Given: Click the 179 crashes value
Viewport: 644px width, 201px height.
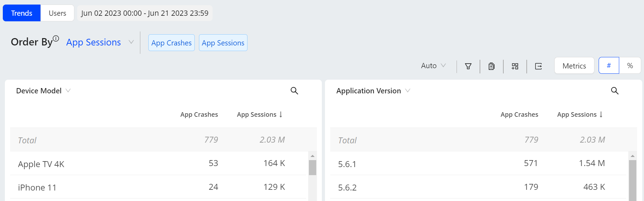Looking at the screenshot, I should point(531,187).
